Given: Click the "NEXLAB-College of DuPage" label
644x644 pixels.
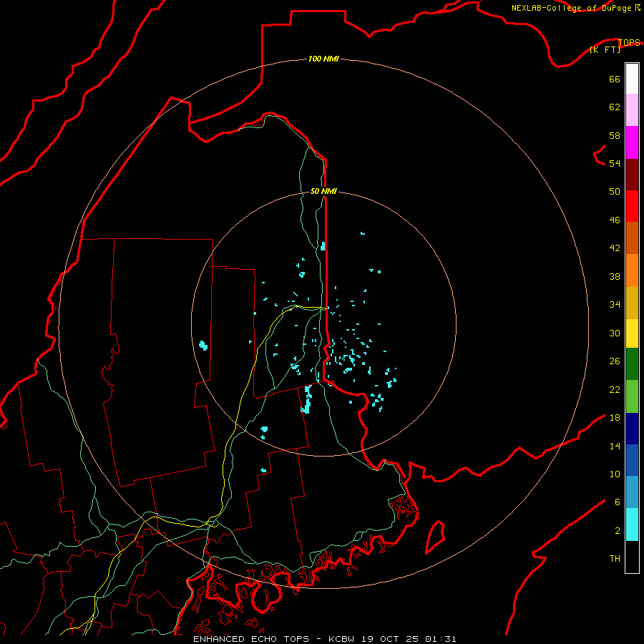Looking at the screenshot, I should pyautogui.click(x=572, y=8).
